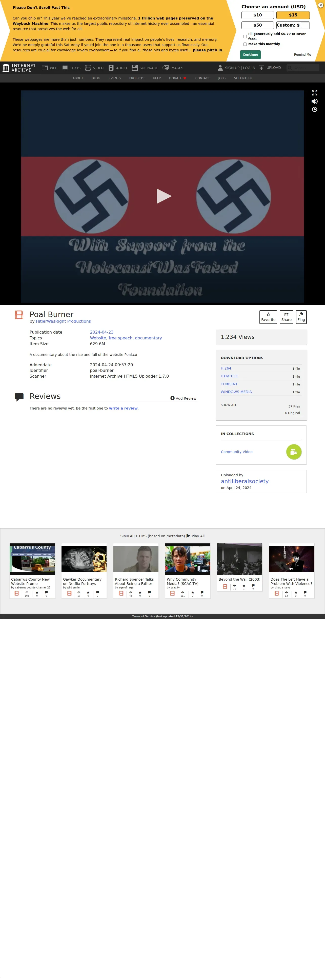325x980 pixels.
Task: Open the free speech topic link
Action: click(121, 338)
